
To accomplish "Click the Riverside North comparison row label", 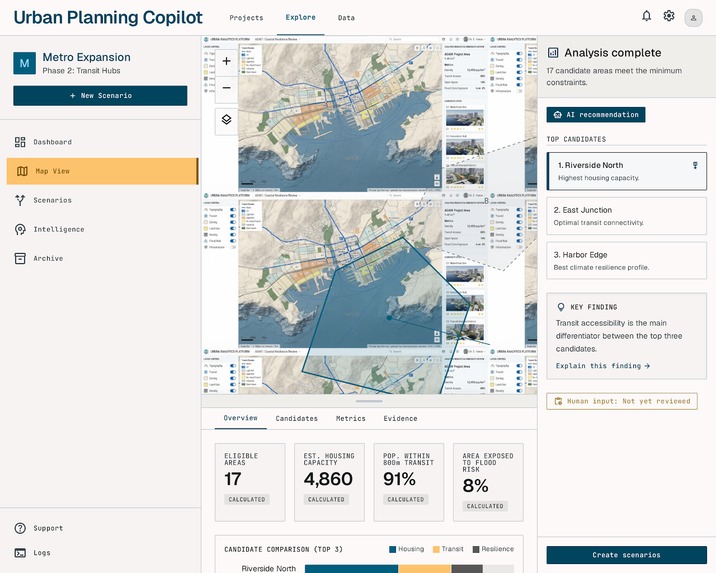I will click(x=268, y=568).
